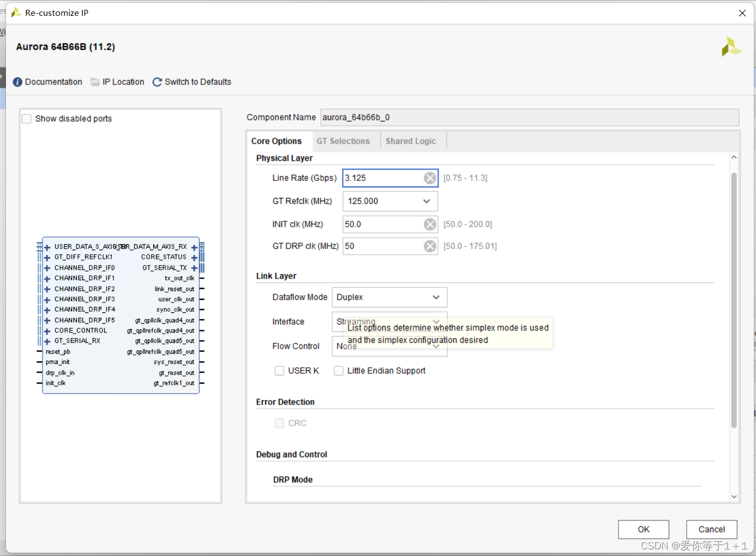756x556 pixels.
Task: Open the Dataflow Mode dropdown
Action: tap(389, 297)
